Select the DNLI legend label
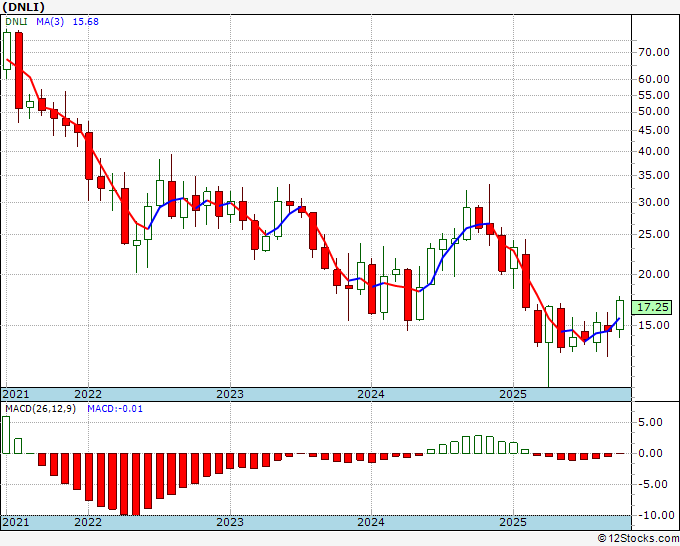The width and height of the screenshot is (680, 546). tap(16, 22)
